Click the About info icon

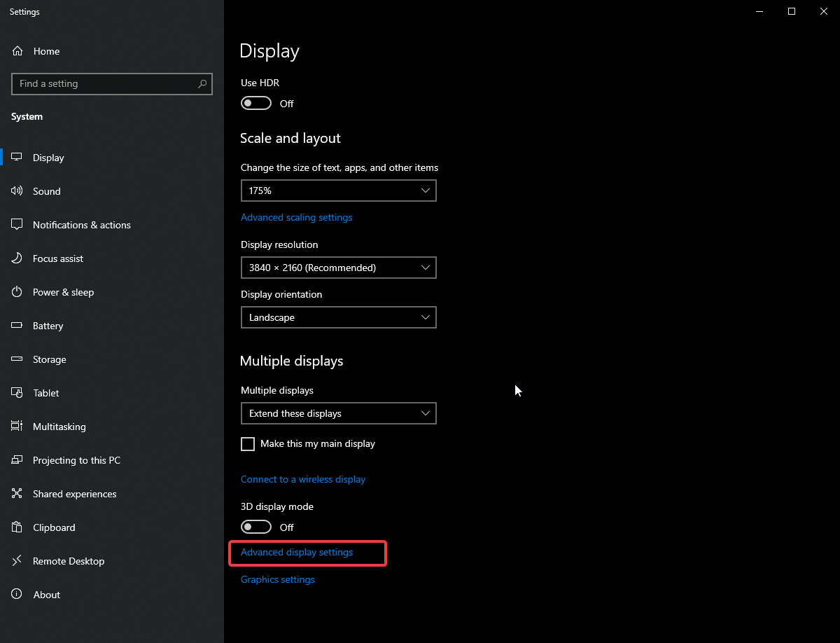click(17, 595)
